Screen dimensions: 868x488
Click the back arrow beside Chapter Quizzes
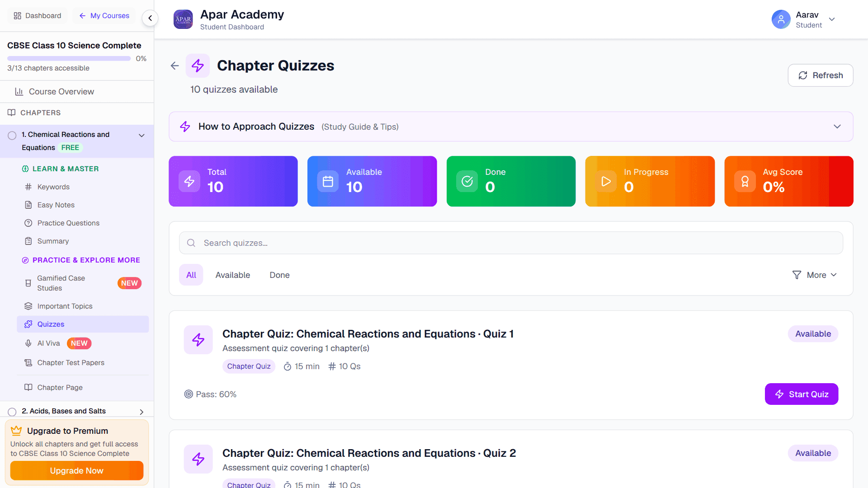pyautogui.click(x=175, y=66)
